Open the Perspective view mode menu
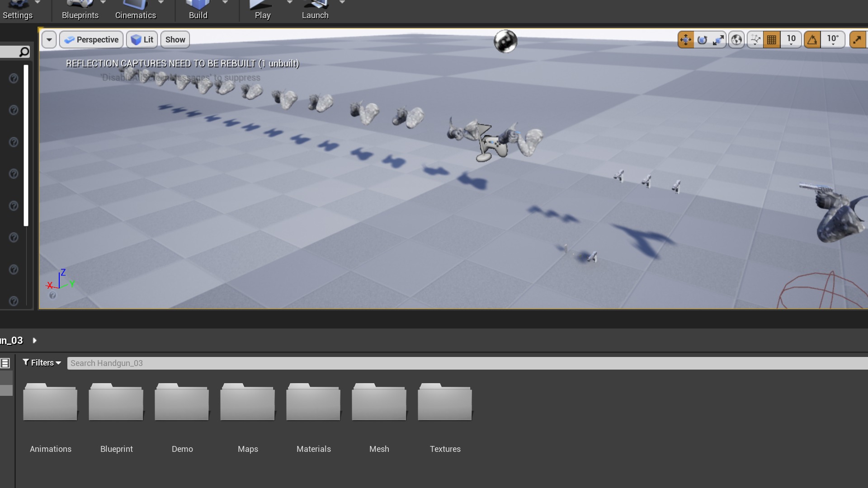 click(92, 40)
